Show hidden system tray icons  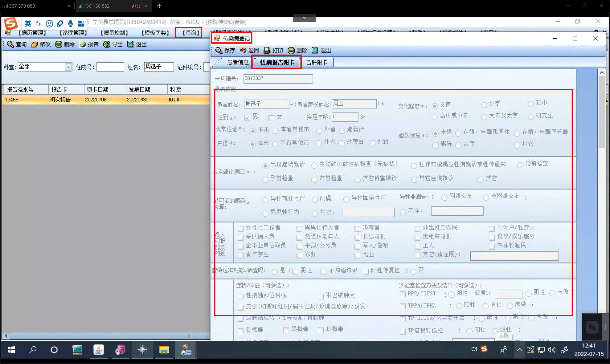[519, 350]
